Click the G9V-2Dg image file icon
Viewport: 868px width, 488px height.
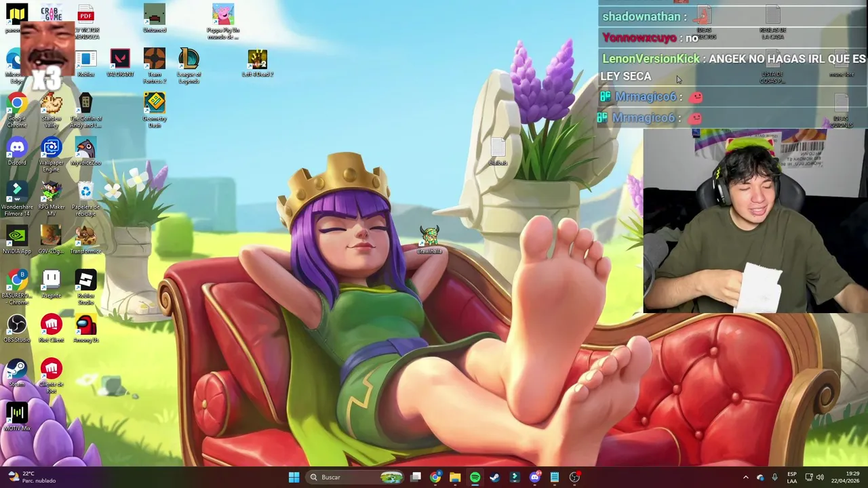coord(52,241)
